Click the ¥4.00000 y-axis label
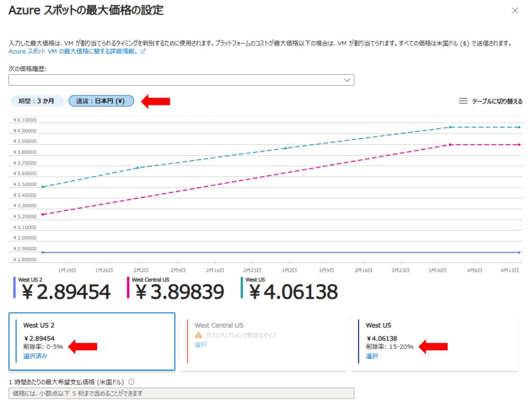532x407 pixels. [x=25, y=131]
